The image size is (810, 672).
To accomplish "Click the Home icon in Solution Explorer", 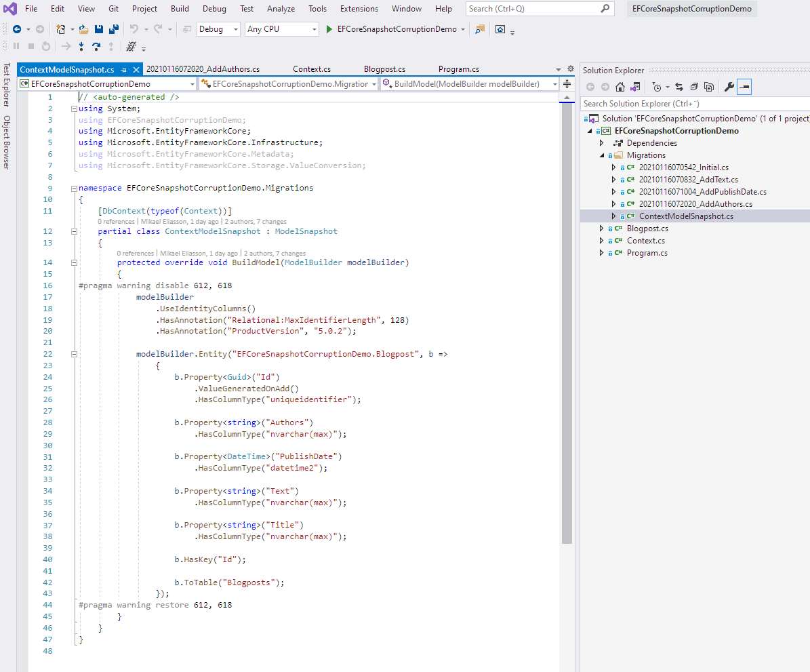I will point(620,87).
